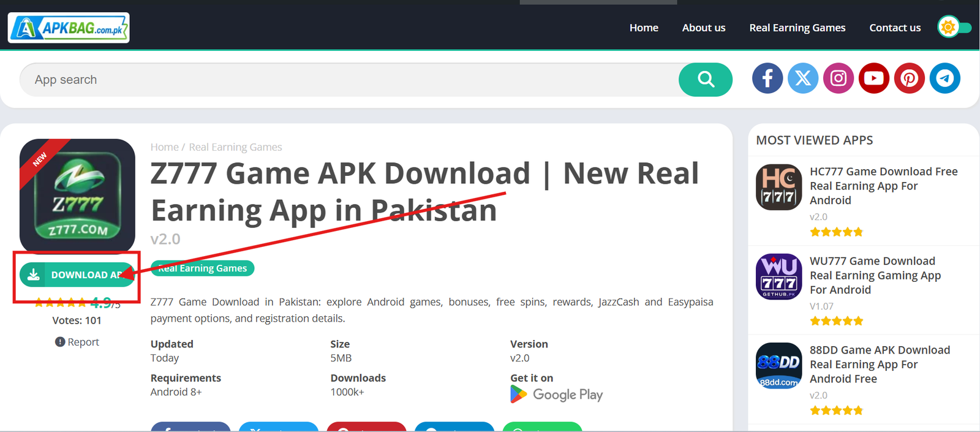Click the magnifier search button

click(706, 80)
